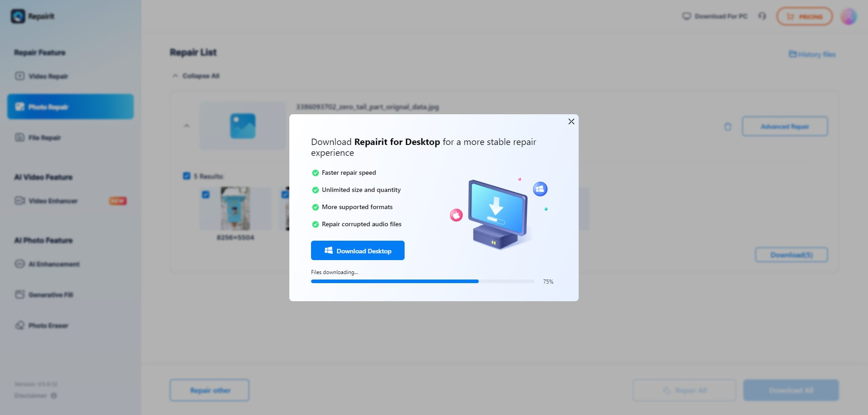
Task: Click the AI Enhancement icon
Action: click(x=19, y=264)
